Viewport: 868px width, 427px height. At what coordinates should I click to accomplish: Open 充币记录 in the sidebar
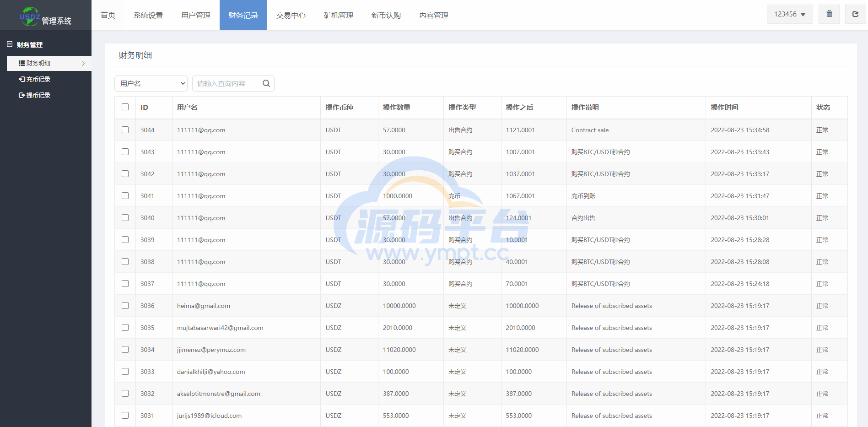pyautogui.click(x=49, y=79)
